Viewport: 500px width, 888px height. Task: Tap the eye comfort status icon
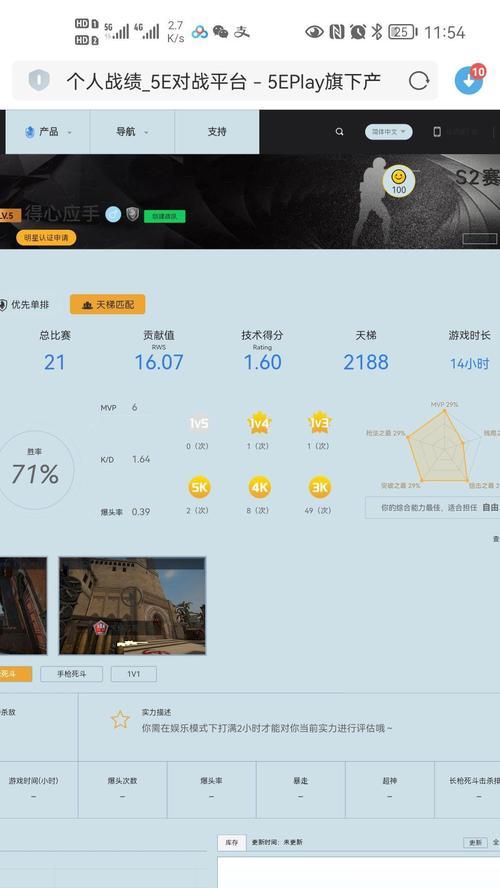pos(314,32)
